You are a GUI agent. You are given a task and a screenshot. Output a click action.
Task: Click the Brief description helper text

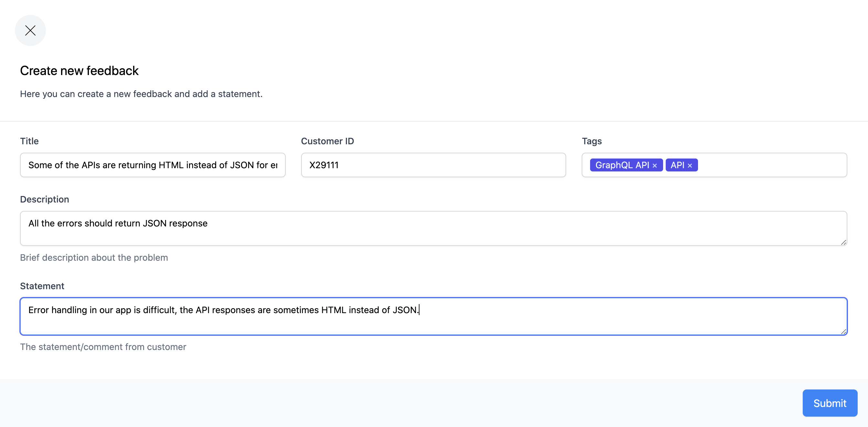pyautogui.click(x=94, y=258)
